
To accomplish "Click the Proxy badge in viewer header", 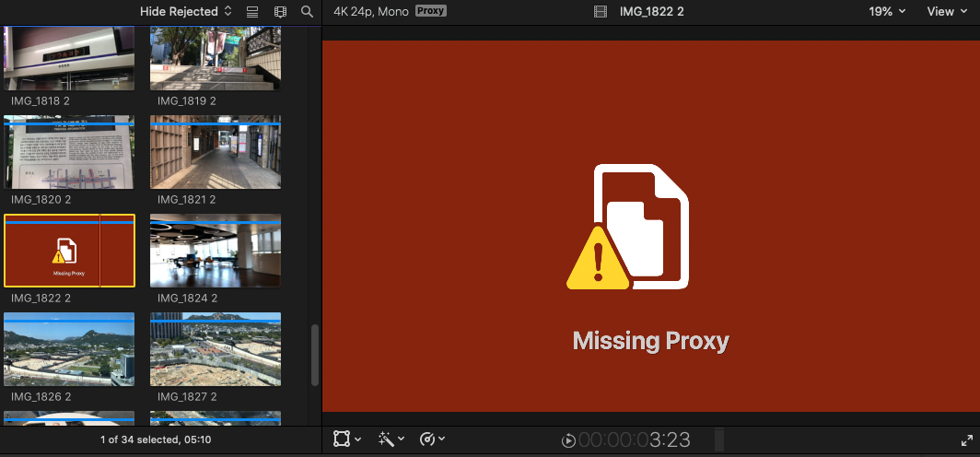I will [x=431, y=11].
